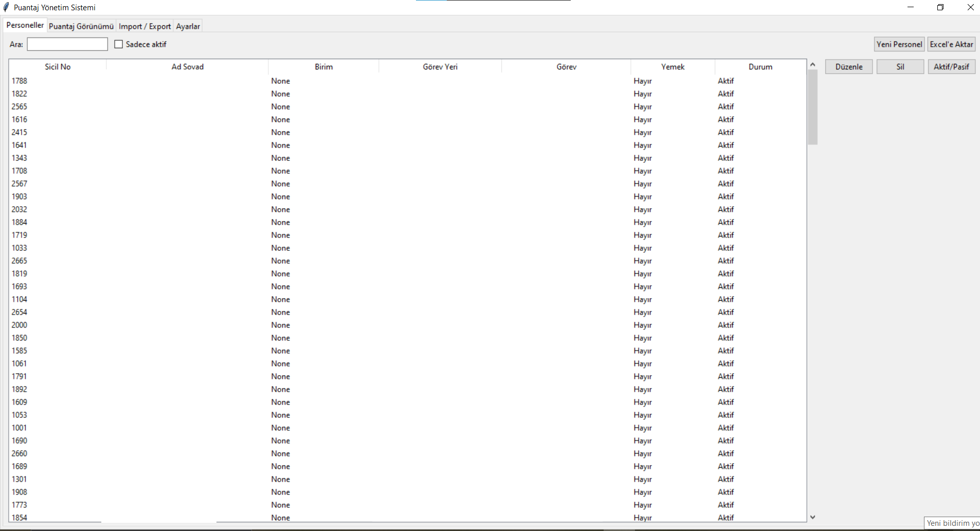Maximize or restore the application window
The image size is (980, 531).
point(940,7)
